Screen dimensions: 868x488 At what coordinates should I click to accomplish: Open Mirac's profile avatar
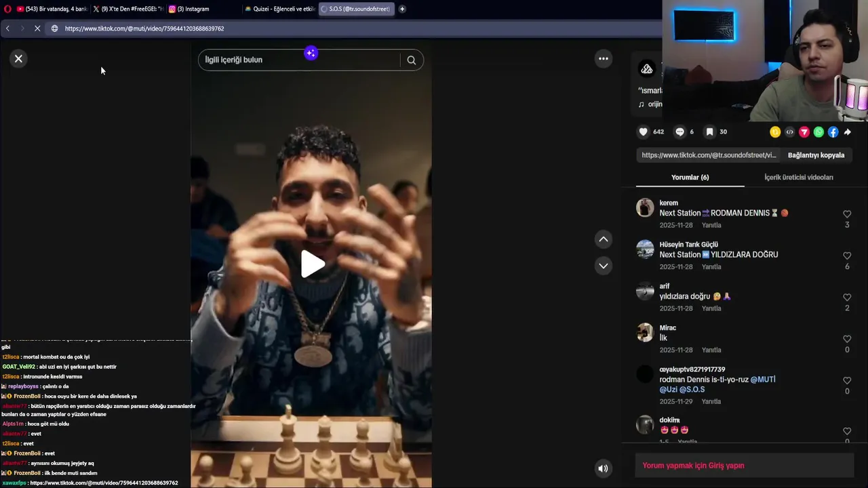point(645,332)
